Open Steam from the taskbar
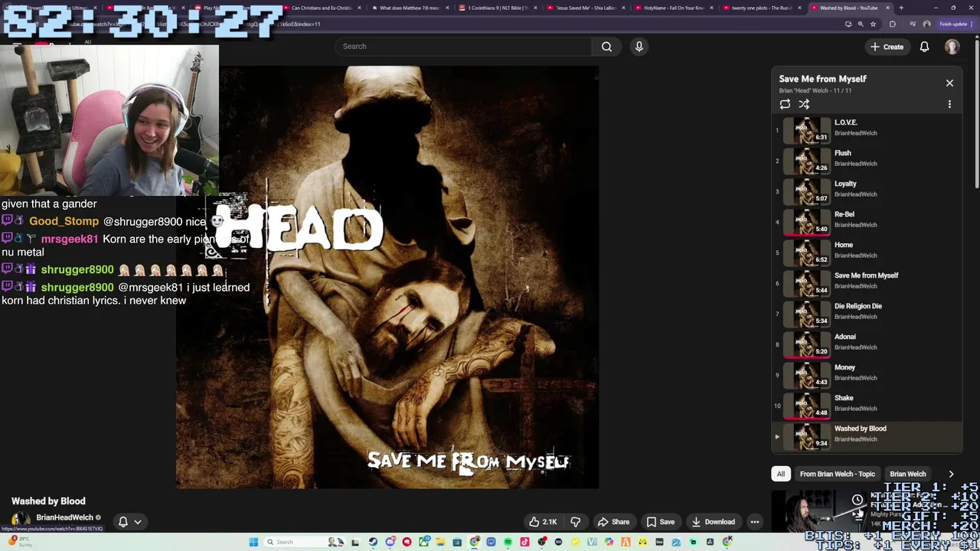Screen dimensions: 980x551 [373, 542]
